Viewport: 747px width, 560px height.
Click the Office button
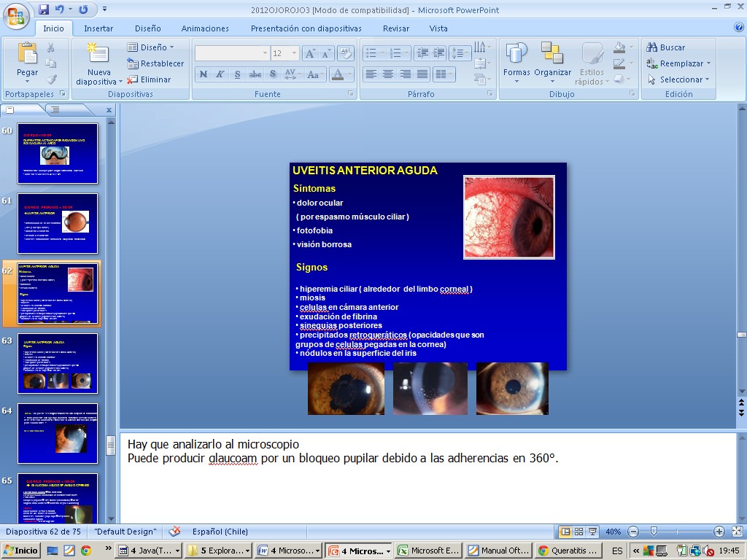16,15
